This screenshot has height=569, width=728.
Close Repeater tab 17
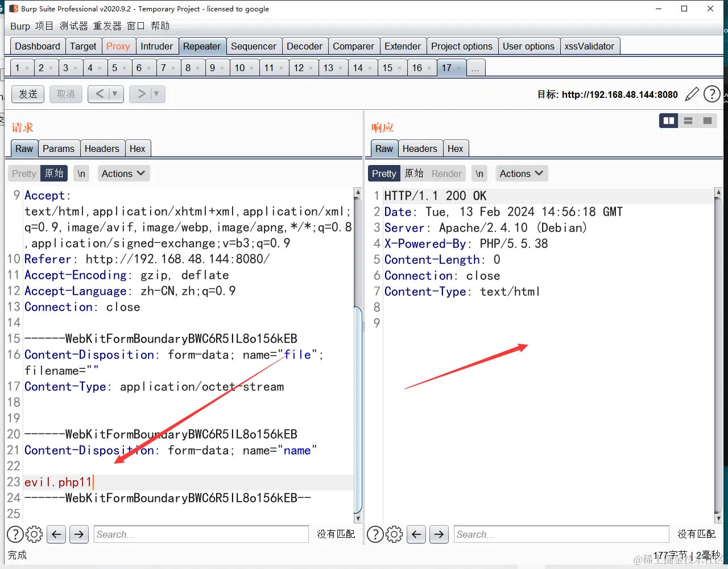tap(459, 68)
